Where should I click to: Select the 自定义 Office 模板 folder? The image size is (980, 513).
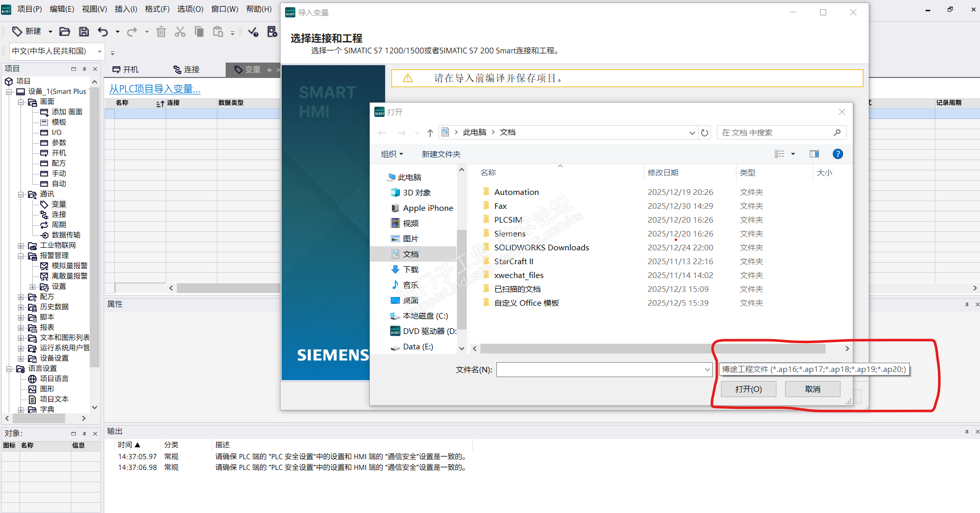pyautogui.click(x=521, y=303)
